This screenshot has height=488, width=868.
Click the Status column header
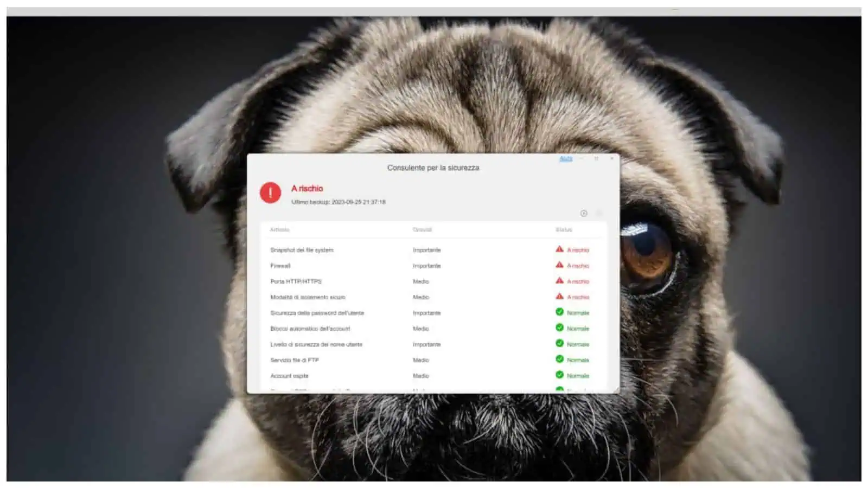pos(564,229)
